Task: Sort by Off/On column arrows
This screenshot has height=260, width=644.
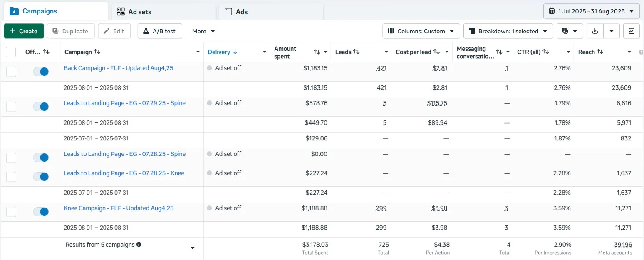Action: point(46,52)
